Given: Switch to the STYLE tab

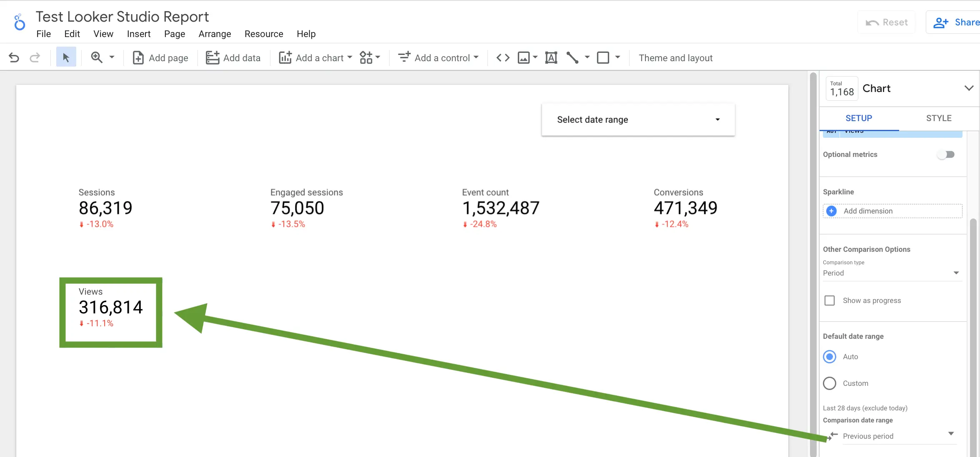Looking at the screenshot, I should (939, 118).
